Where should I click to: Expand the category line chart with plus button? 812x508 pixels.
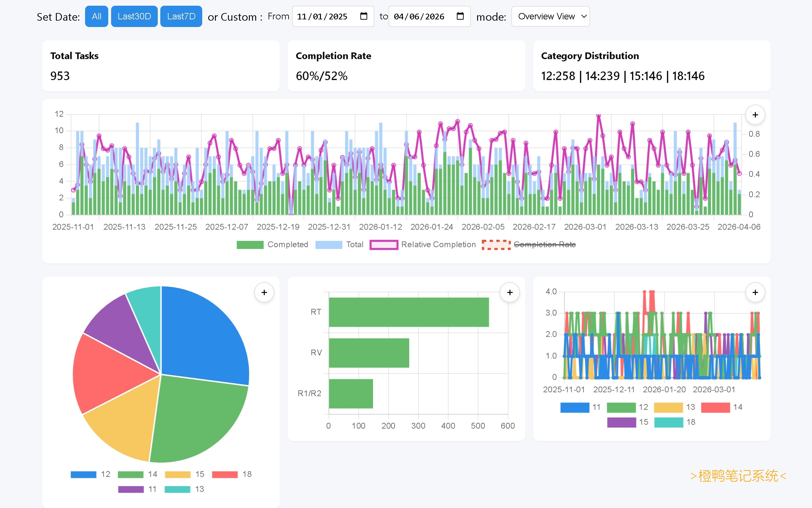(755, 292)
